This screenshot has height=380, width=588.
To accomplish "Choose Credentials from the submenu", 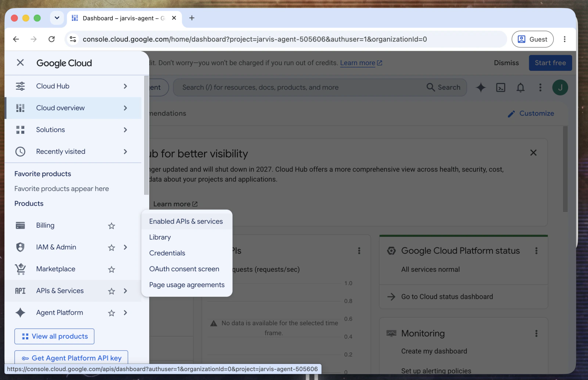I will pyautogui.click(x=187, y=253).
